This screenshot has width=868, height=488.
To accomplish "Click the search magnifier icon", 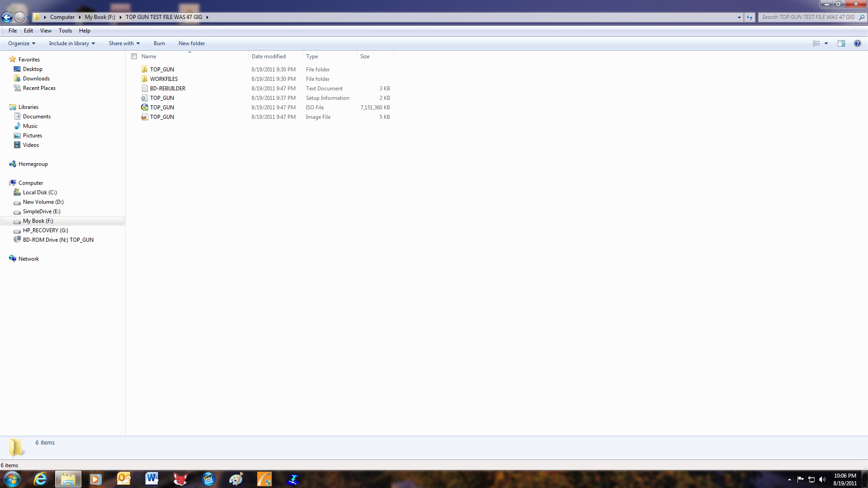I will tap(862, 17).
